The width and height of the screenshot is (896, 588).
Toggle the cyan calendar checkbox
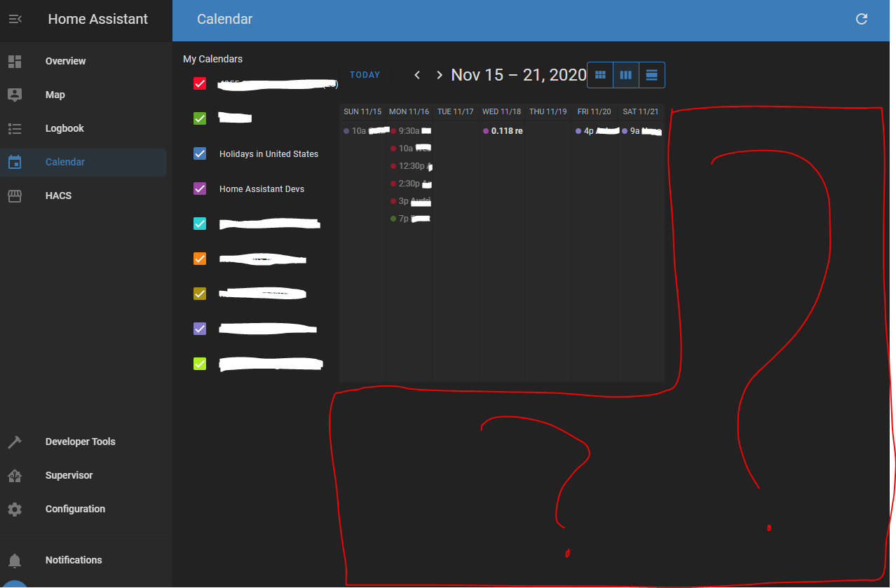point(200,224)
